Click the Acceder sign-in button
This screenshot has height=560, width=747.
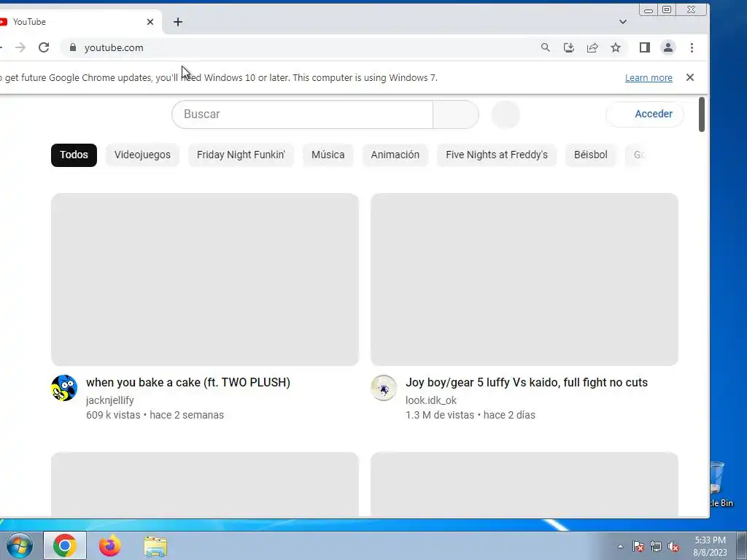pyautogui.click(x=645, y=114)
